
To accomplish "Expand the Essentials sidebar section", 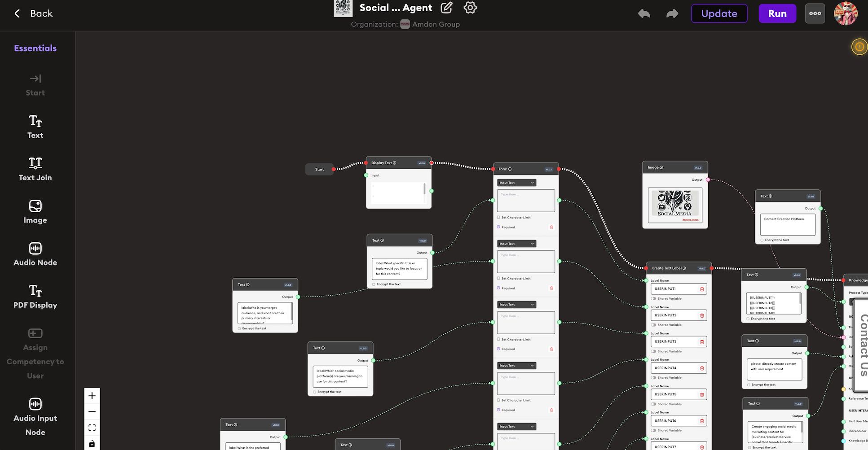I will 35,48.
